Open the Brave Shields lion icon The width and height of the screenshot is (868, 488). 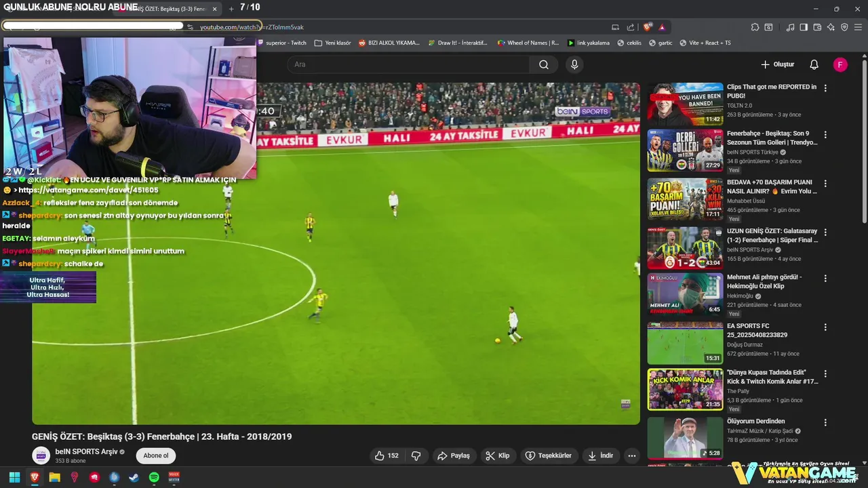pyautogui.click(x=647, y=27)
